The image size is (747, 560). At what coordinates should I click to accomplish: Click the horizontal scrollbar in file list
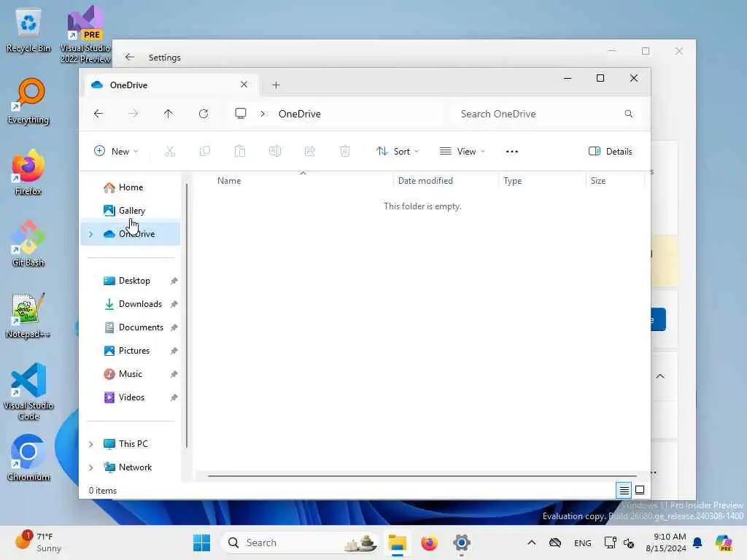[422, 475]
